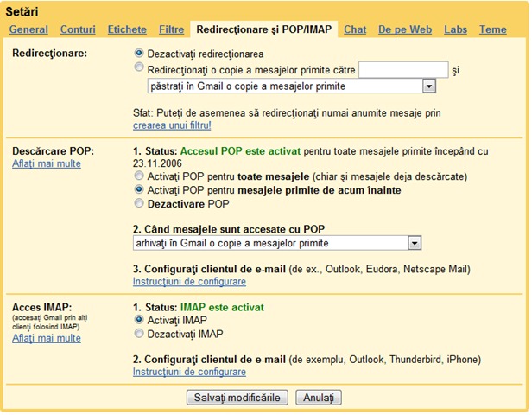The height and width of the screenshot is (415, 532).
Task: Choose the Dezactivare POP radio button
Action: pos(139,203)
